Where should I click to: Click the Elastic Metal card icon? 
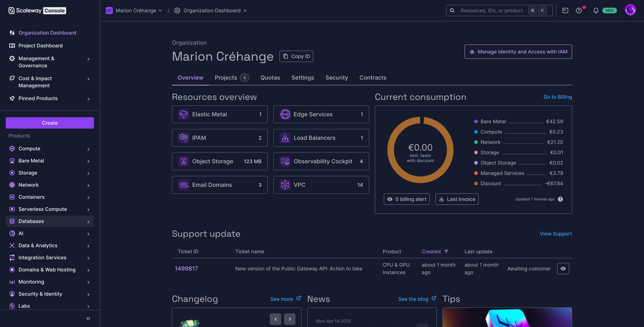click(184, 114)
